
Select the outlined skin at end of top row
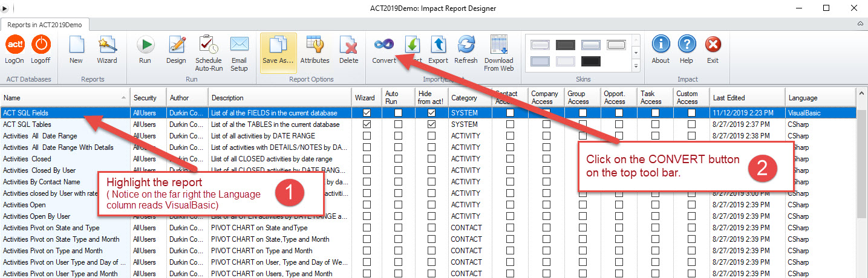[x=616, y=45]
